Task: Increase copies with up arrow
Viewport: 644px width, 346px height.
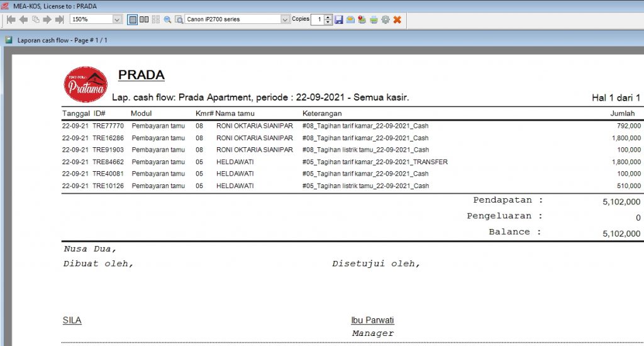Action: click(x=328, y=17)
